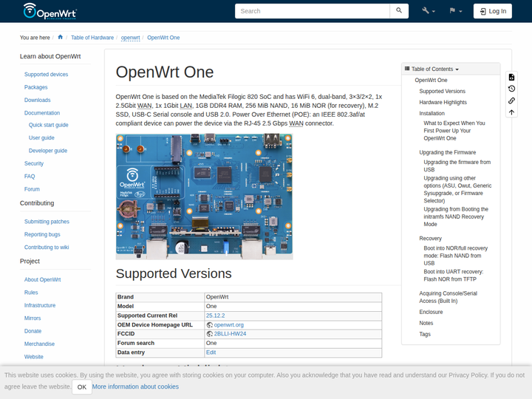The width and height of the screenshot is (532, 399).
Task: Click into the Search field
Action: (x=312, y=11)
